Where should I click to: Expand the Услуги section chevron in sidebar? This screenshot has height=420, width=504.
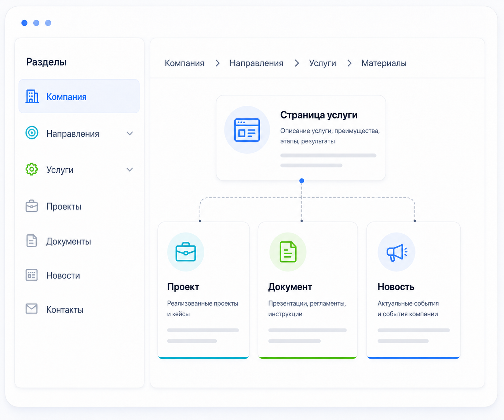[129, 169]
